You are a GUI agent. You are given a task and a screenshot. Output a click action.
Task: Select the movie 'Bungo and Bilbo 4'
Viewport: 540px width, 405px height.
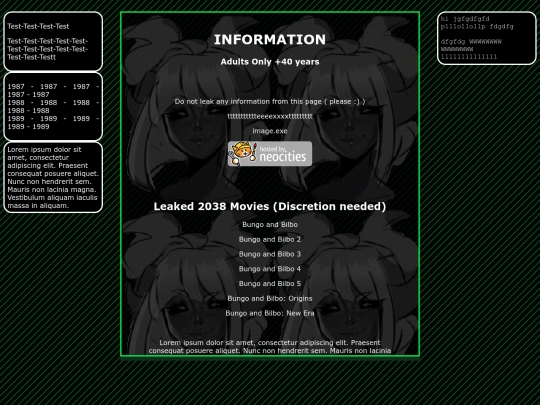270,269
